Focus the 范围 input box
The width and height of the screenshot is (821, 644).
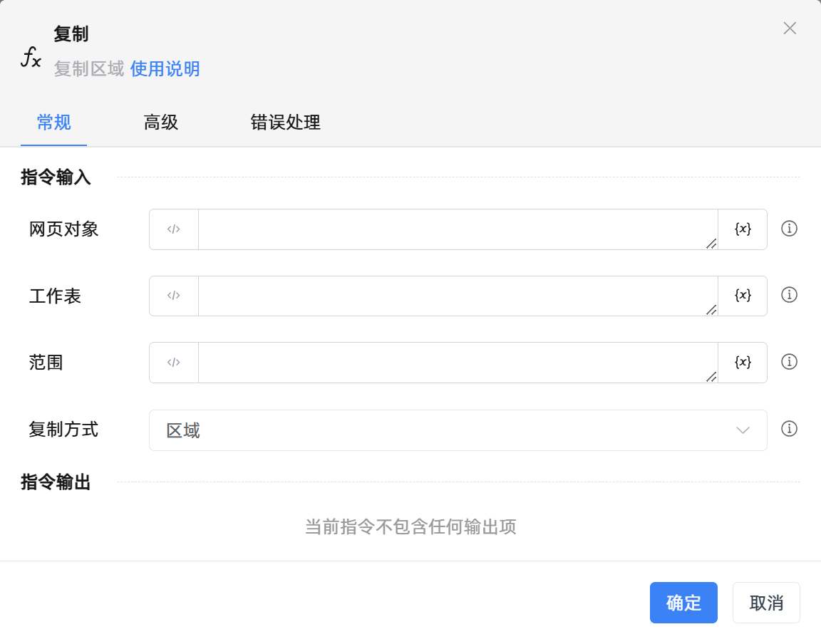click(458, 363)
